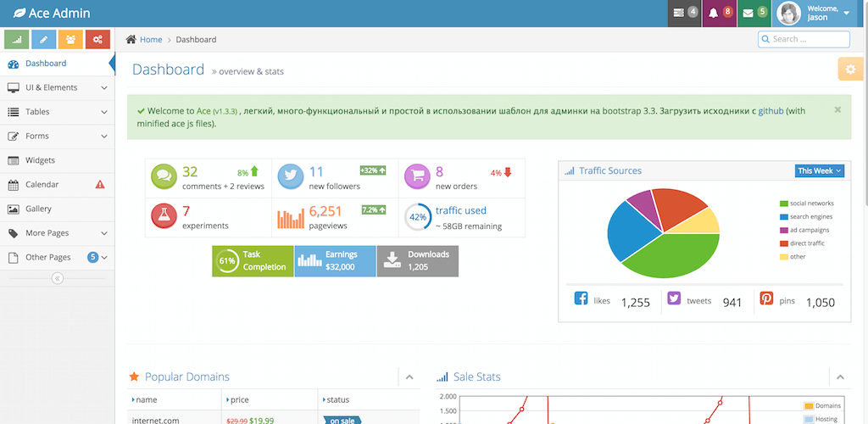Click the green signal-bars shortcut button
868x424 pixels.
coord(17,39)
